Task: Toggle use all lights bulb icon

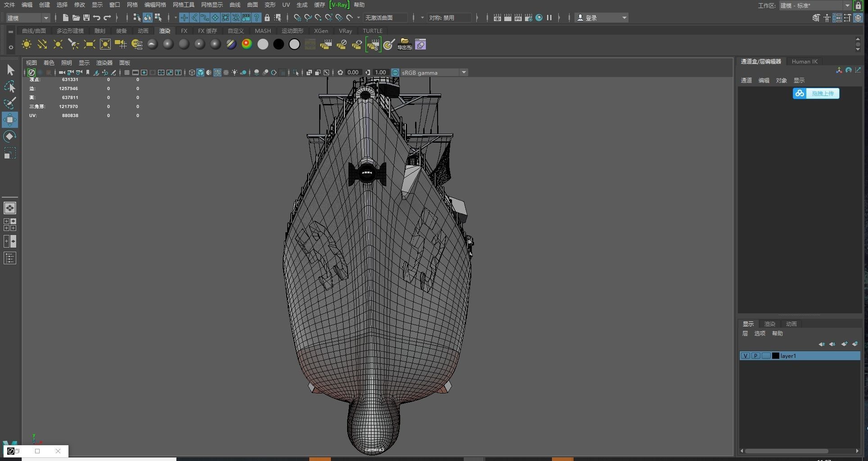Action: point(235,72)
